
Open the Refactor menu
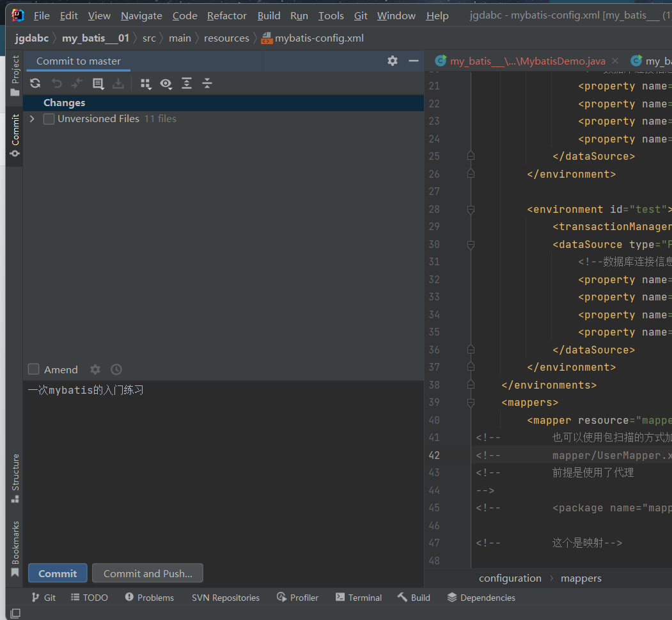[227, 16]
